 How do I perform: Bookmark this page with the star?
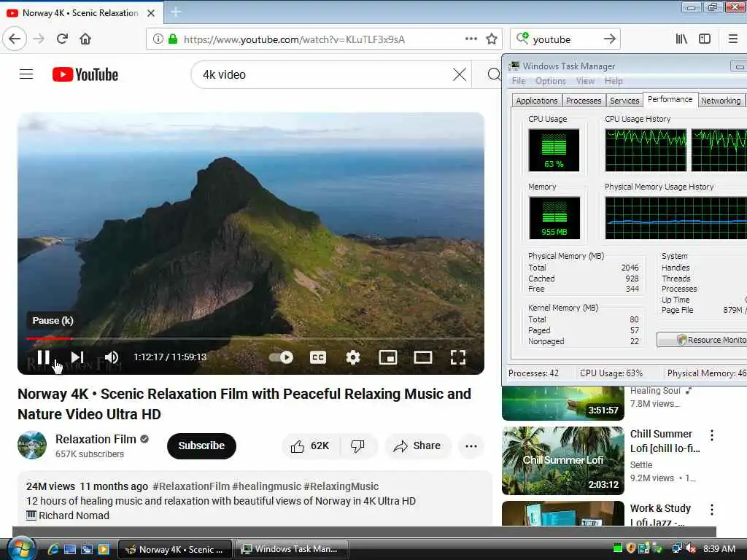click(492, 39)
